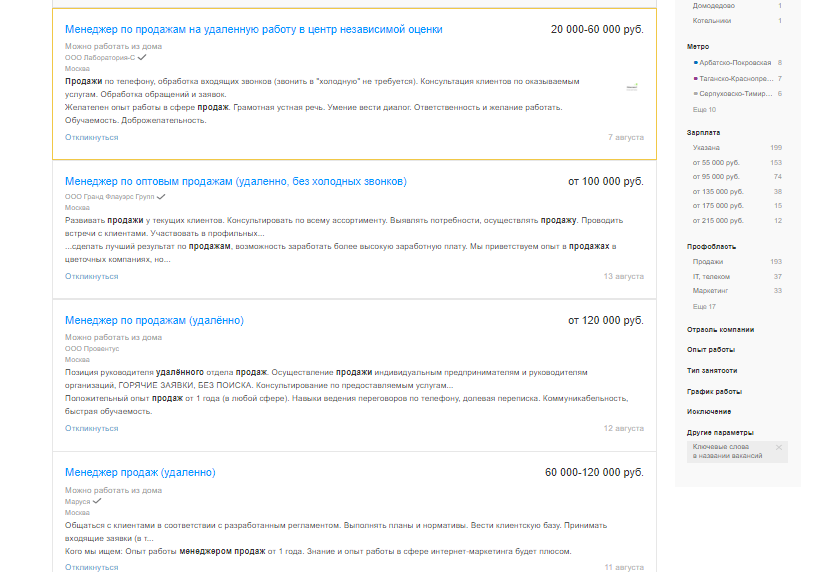Viewport: 829px width, 572px height.
Task: Click the salary 'от 100 000 руб.' text
Action: pyautogui.click(x=606, y=181)
